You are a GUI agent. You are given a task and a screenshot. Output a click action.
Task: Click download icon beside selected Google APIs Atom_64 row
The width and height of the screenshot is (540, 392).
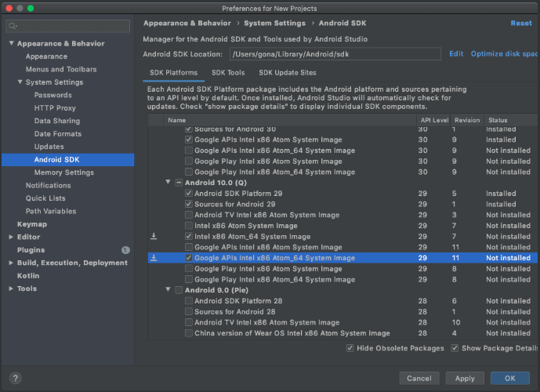pos(154,258)
